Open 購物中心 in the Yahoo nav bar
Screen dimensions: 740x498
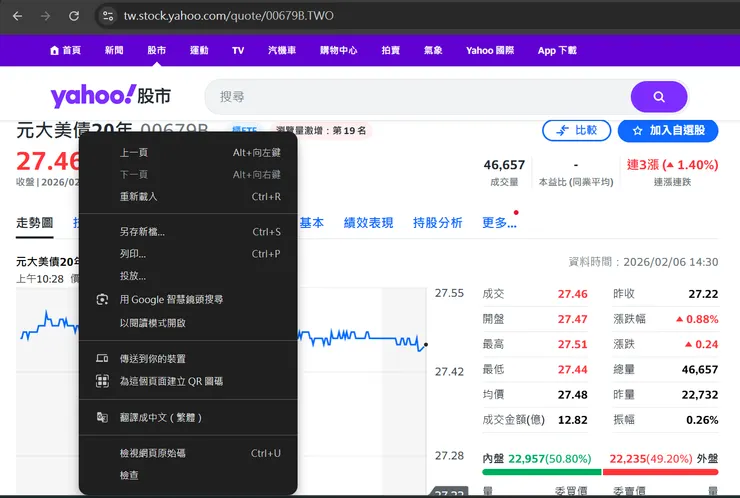(338, 51)
